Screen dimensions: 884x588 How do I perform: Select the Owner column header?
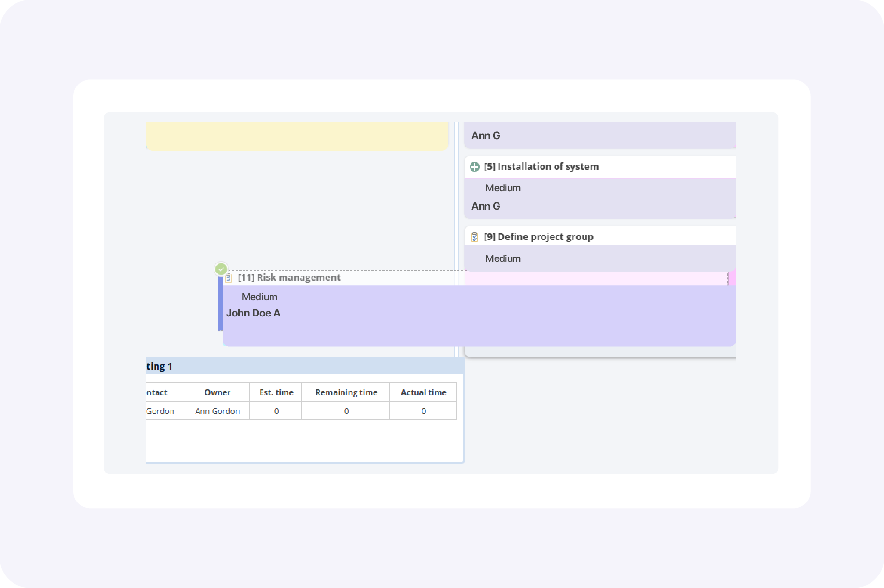[217, 392]
